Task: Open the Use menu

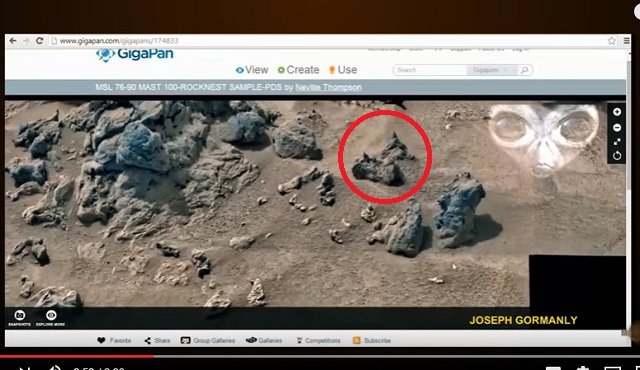Action: (343, 70)
